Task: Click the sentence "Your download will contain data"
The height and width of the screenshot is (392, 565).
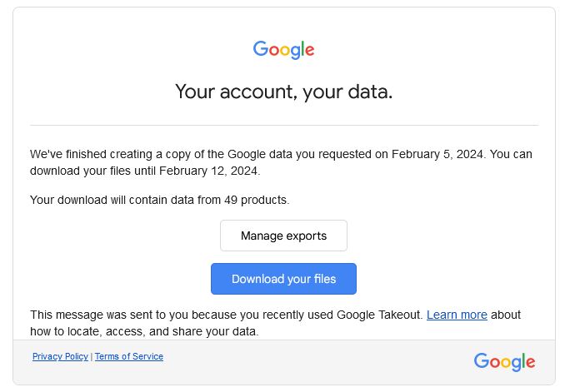Action: 160,200
